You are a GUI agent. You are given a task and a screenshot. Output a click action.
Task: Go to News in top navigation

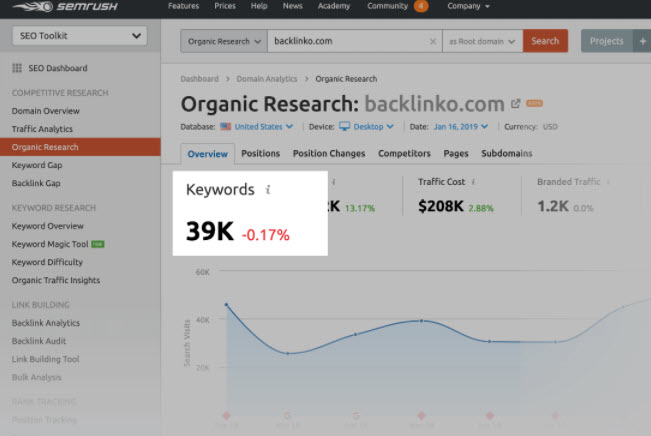[x=292, y=6]
